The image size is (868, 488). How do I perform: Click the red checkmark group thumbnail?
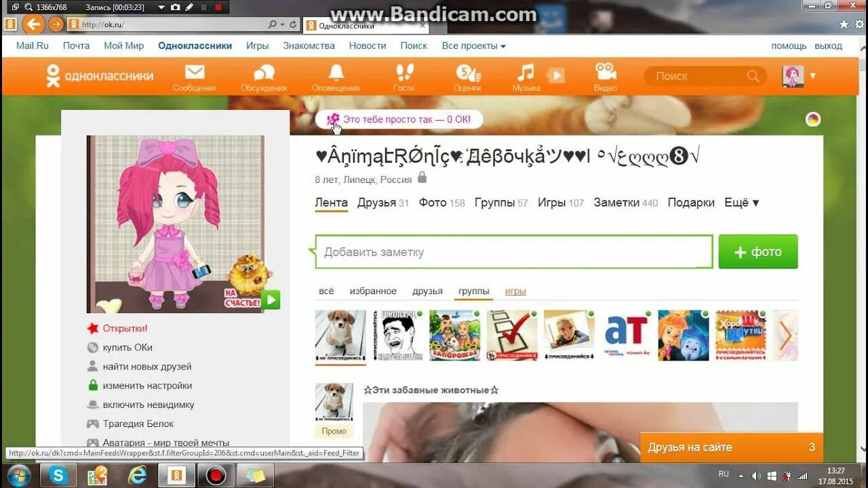pos(512,335)
